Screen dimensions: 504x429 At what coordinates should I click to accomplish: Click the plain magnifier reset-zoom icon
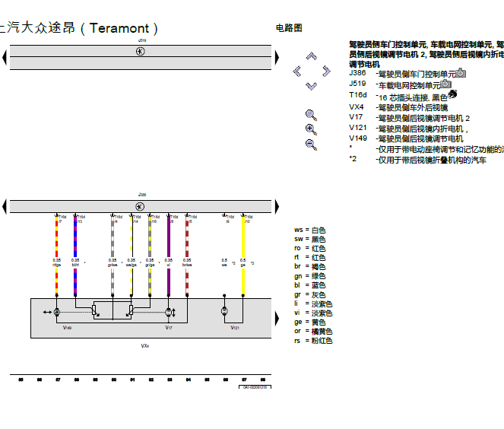[311, 115]
